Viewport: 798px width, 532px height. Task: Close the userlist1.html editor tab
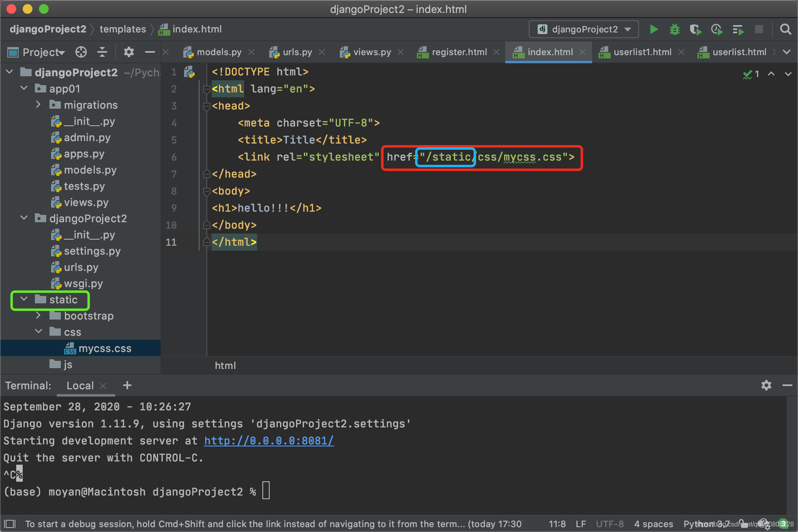(681, 52)
